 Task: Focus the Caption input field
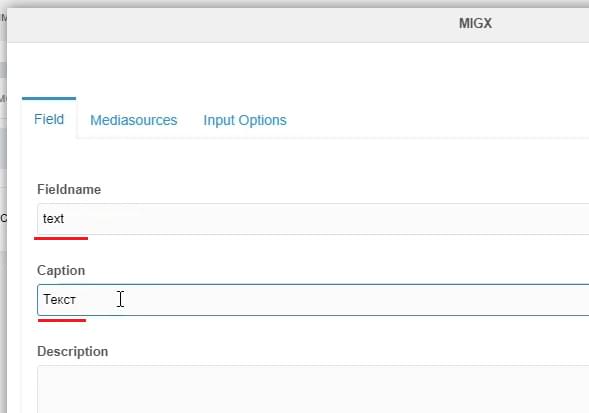pyautogui.click(x=313, y=300)
